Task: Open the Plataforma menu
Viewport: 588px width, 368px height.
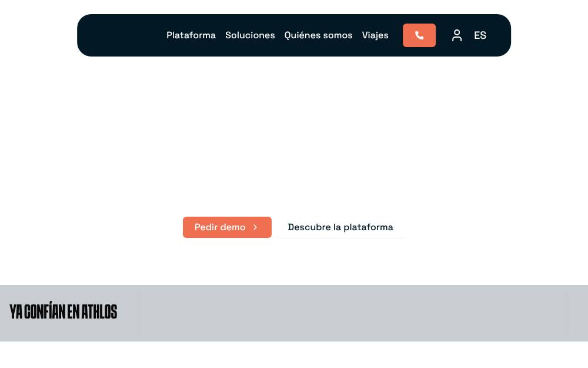Action: [191, 35]
